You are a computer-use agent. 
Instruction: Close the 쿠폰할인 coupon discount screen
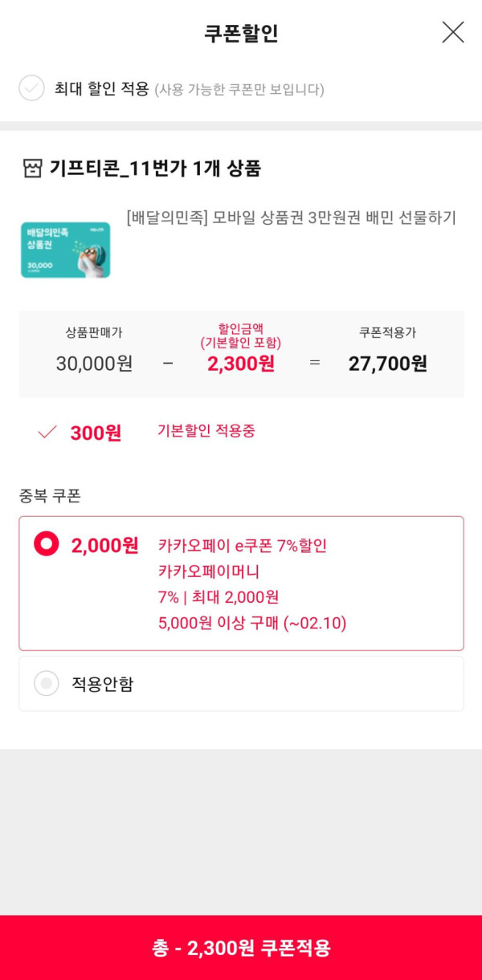coord(453,32)
